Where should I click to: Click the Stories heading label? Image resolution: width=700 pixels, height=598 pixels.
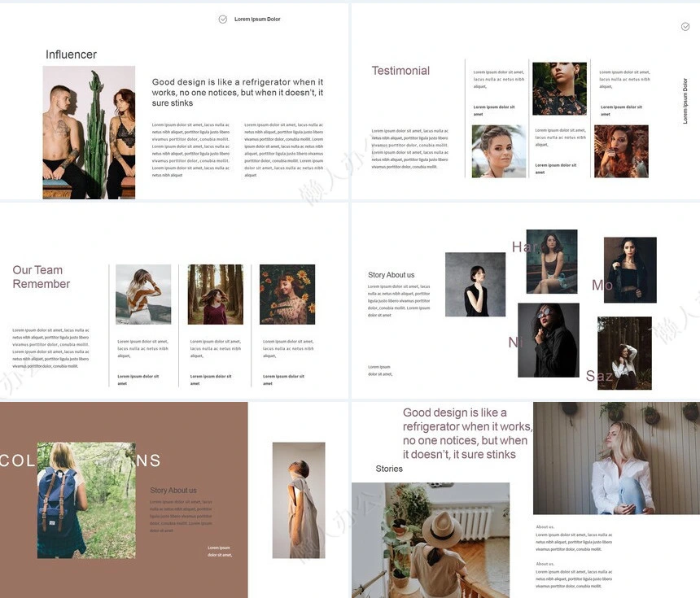(x=389, y=469)
